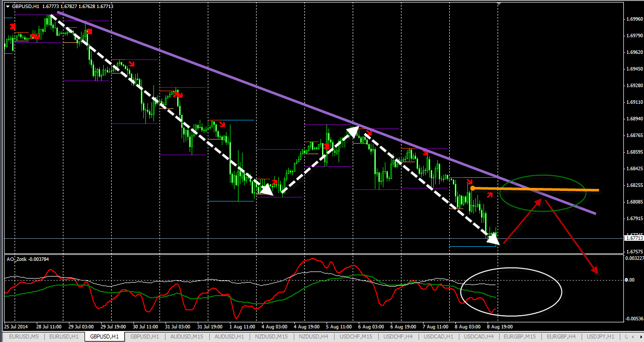Click the red arrowhead pointing down at far right
The width and height of the screenshot is (644, 342).
[x=595, y=270]
